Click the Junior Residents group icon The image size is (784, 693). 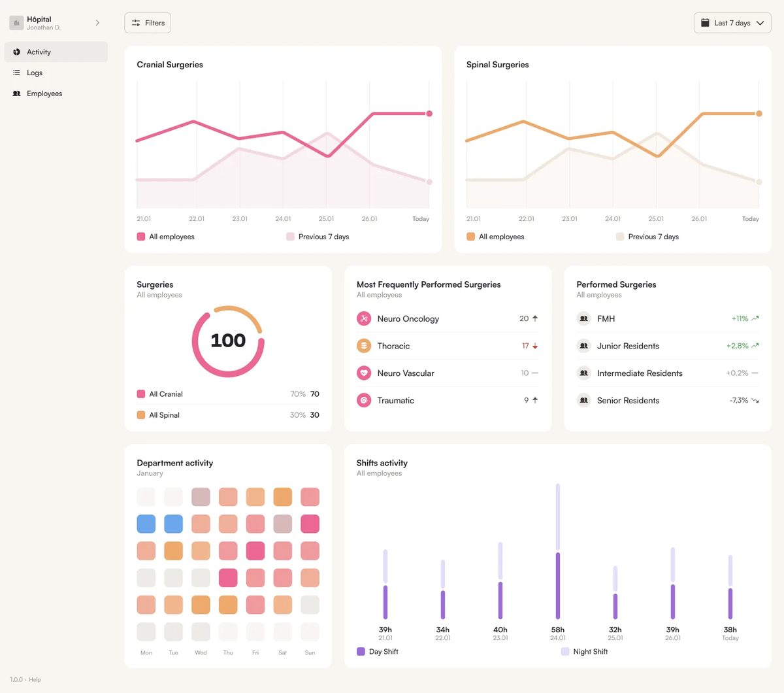(584, 346)
